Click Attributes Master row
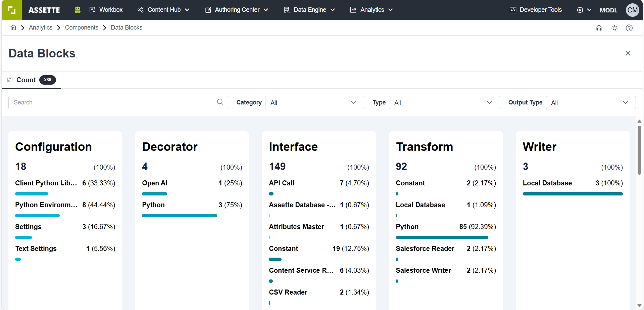 319,227
